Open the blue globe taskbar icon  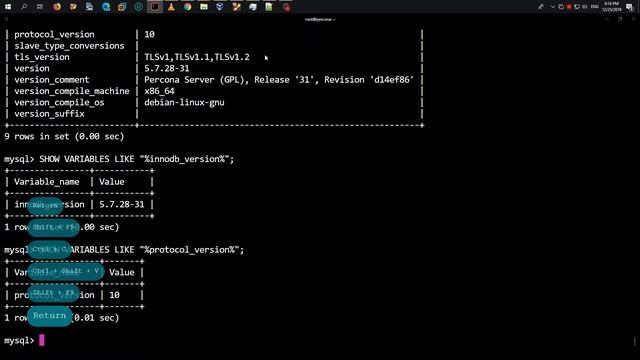pyautogui.click(x=106, y=7)
